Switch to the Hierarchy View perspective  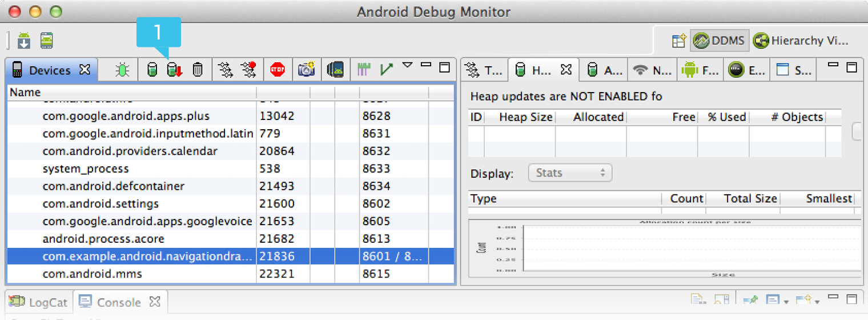coord(800,41)
